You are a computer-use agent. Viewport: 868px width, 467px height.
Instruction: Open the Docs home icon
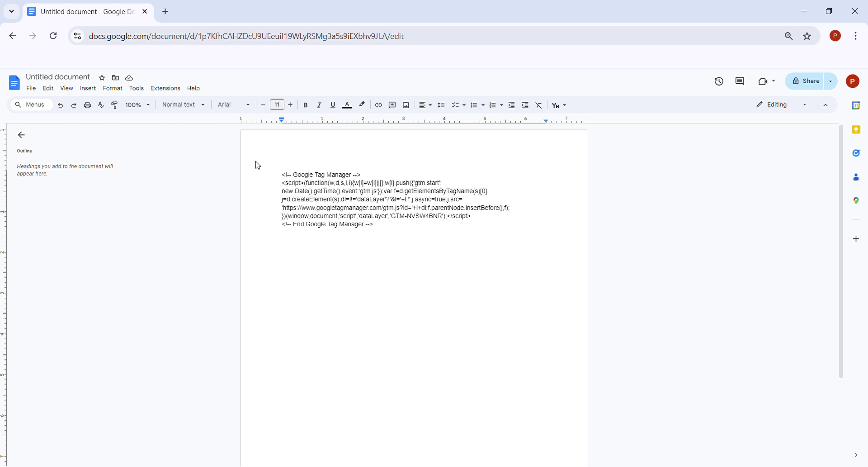point(14,82)
